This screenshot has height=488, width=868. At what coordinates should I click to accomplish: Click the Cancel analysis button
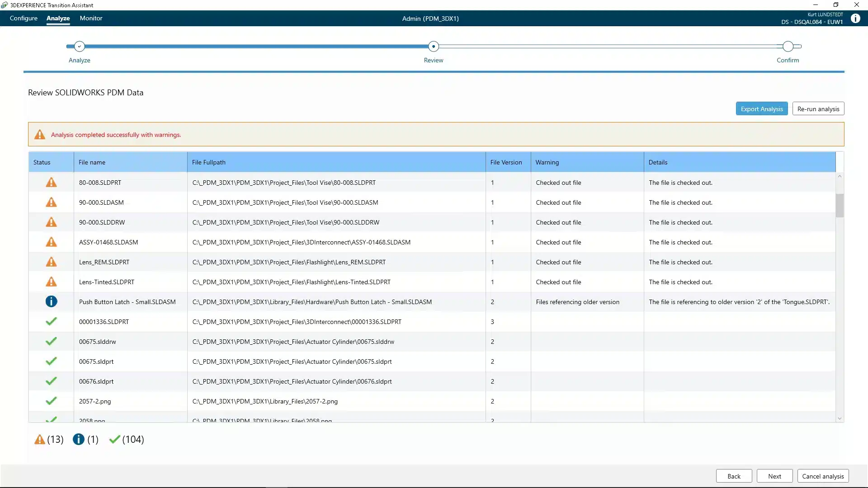tap(823, 476)
